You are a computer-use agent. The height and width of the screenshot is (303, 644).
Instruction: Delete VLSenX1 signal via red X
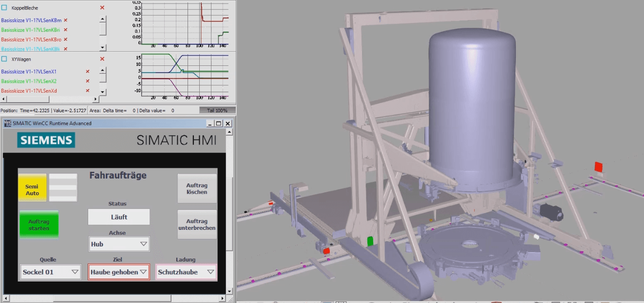click(x=88, y=72)
